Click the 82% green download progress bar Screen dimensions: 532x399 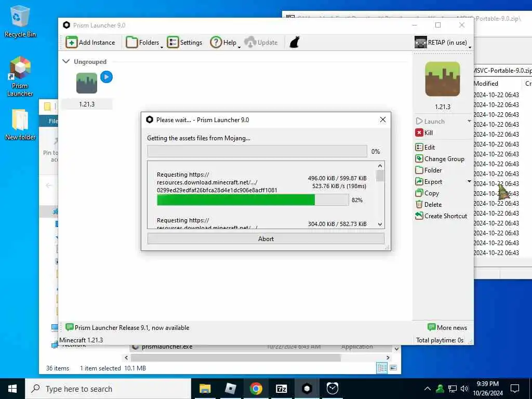click(253, 200)
